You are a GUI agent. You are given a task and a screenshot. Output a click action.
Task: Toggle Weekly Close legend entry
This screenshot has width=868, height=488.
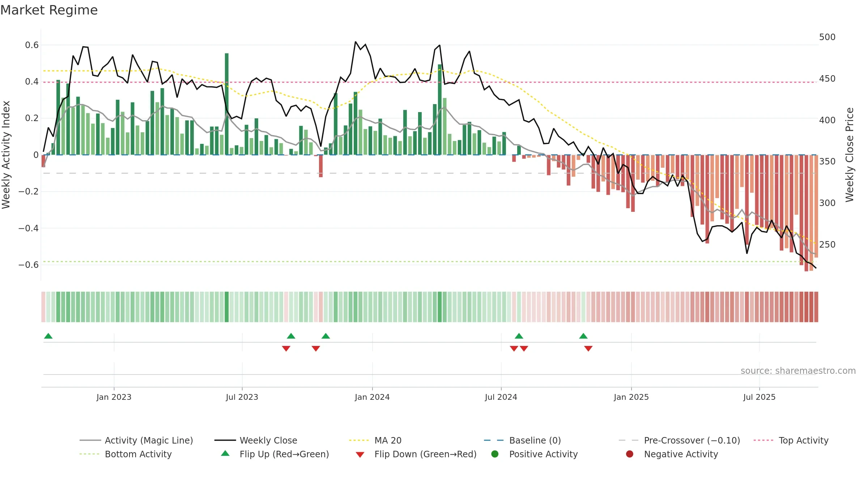click(256, 440)
